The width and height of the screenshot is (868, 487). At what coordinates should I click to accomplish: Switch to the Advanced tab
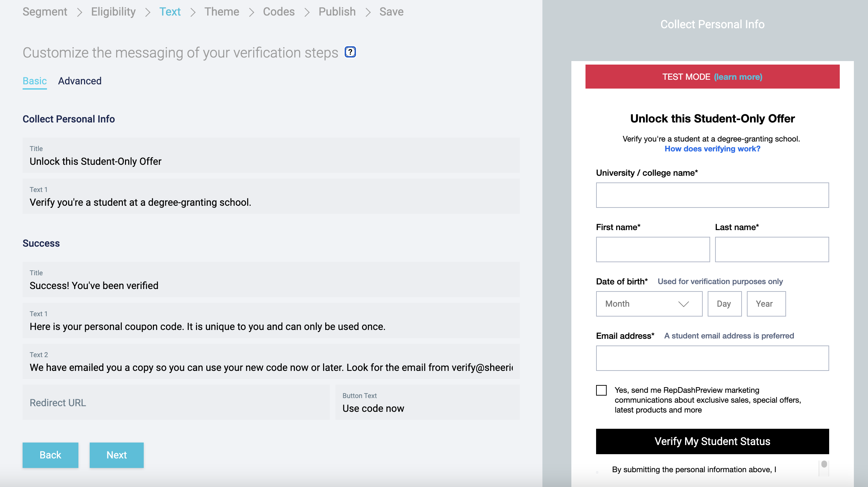pyautogui.click(x=80, y=81)
